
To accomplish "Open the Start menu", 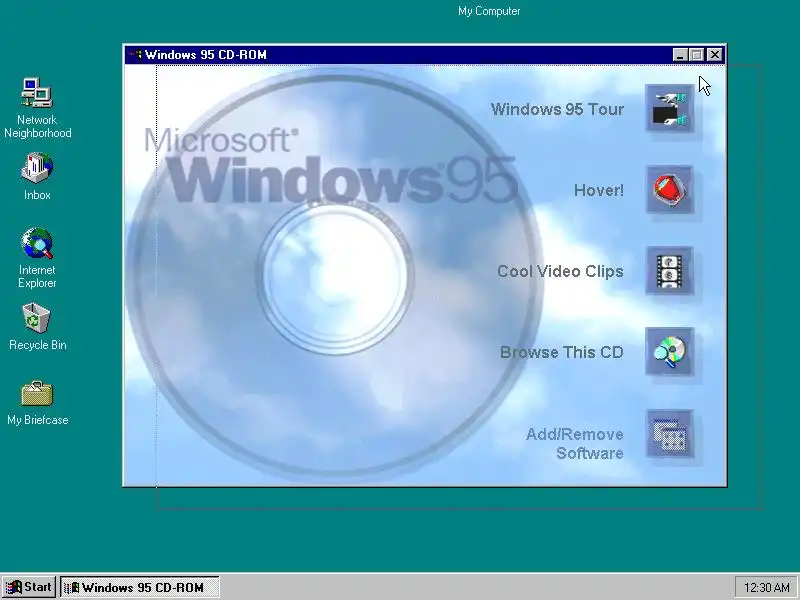I will coord(28,587).
